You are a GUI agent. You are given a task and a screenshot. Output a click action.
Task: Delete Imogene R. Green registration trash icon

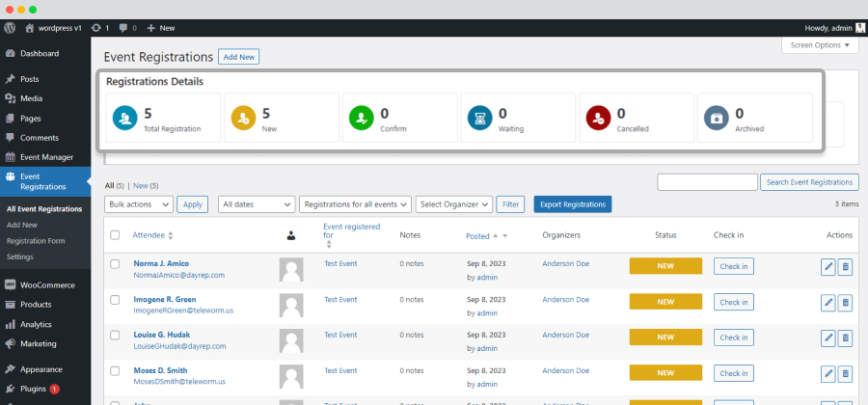pos(845,302)
